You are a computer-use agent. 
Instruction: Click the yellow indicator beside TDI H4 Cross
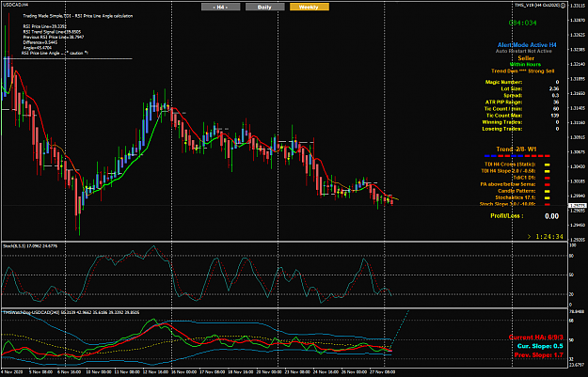548,165
